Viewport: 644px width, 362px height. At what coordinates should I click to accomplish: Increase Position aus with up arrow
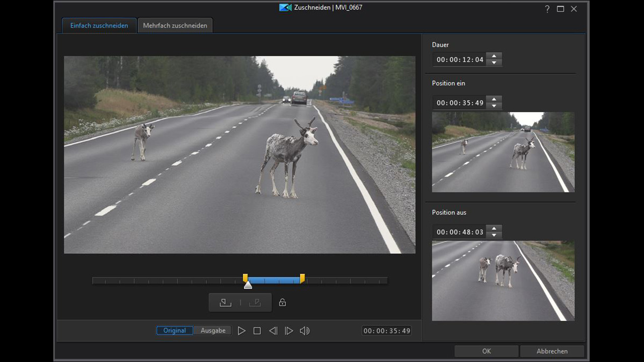pyautogui.click(x=494, y=229)
